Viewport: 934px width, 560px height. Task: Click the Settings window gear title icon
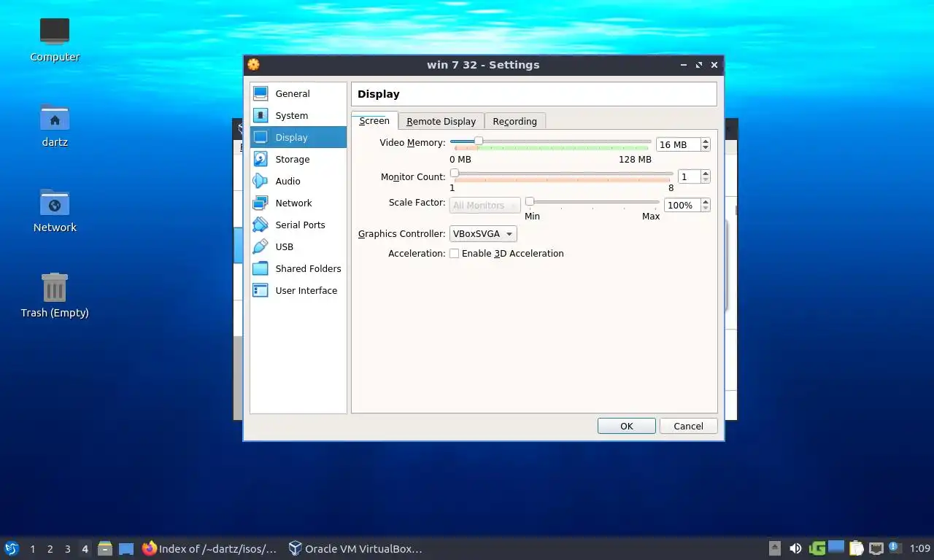253,64
